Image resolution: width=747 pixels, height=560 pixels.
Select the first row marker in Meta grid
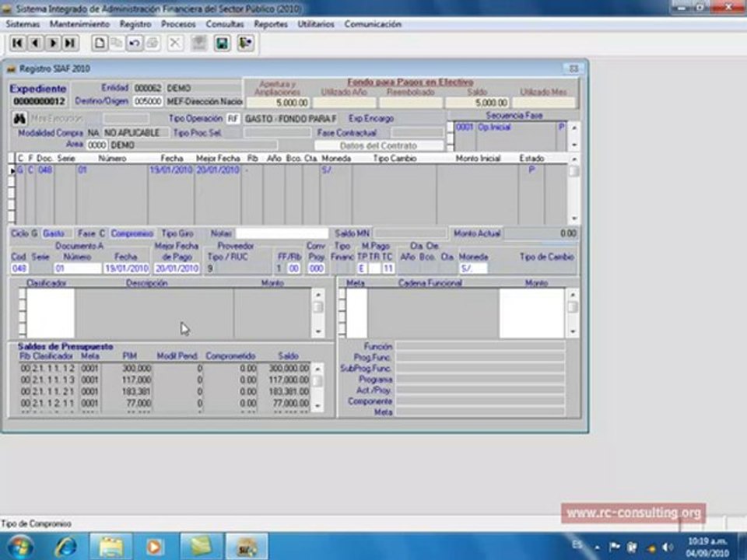pos(342,294)
